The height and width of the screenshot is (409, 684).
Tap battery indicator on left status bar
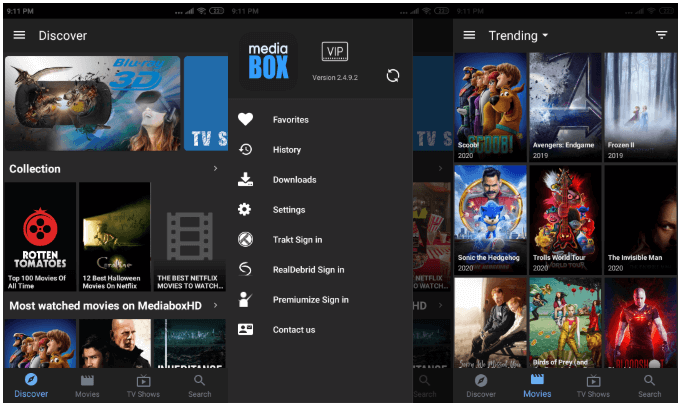218,11
